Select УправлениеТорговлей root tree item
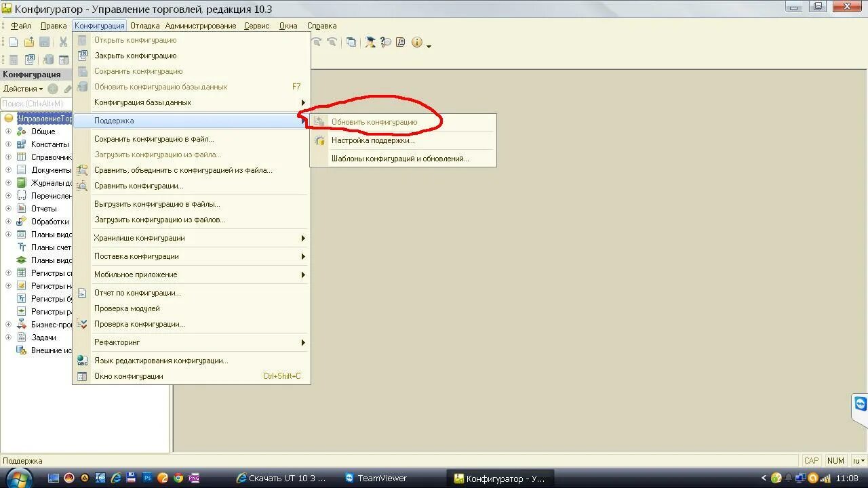 tap(45, 119)
